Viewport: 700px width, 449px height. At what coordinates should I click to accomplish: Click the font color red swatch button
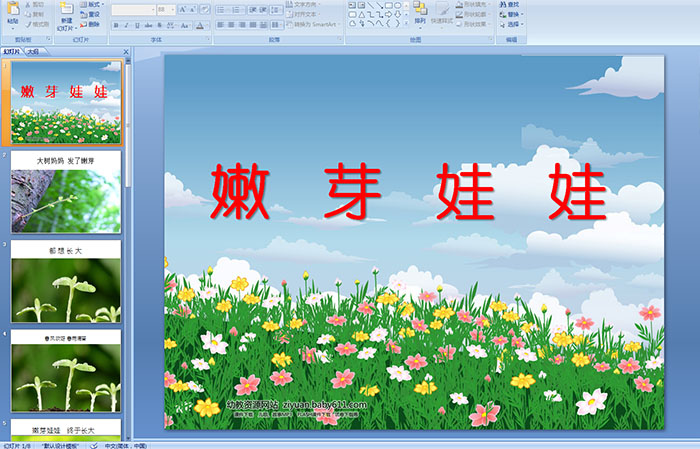tap(200, 25)
